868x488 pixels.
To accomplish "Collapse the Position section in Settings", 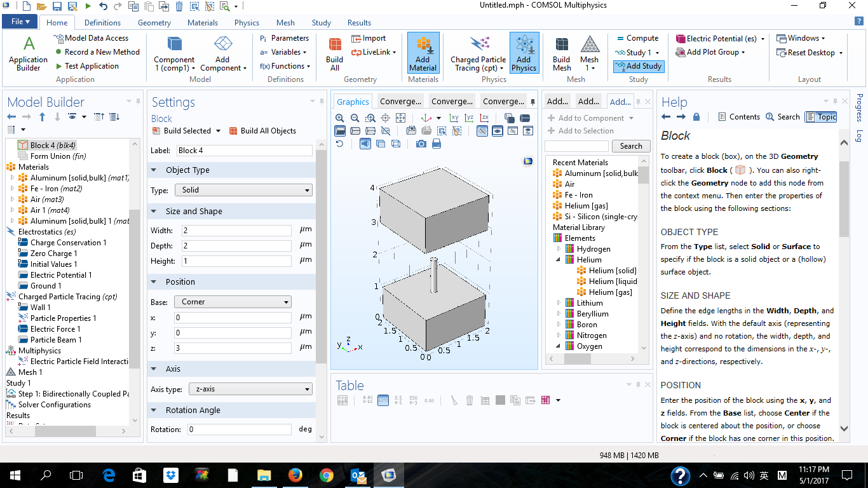I will (x=154, y=281).
